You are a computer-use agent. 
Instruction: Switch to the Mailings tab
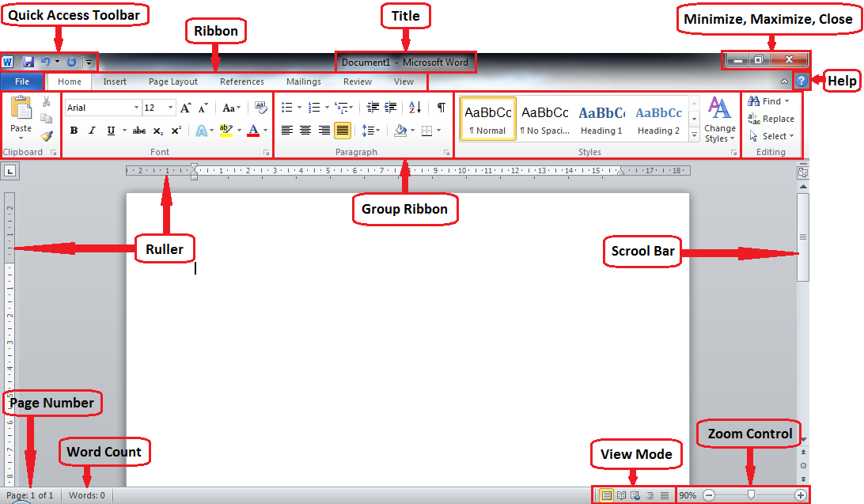click(304, 81)
